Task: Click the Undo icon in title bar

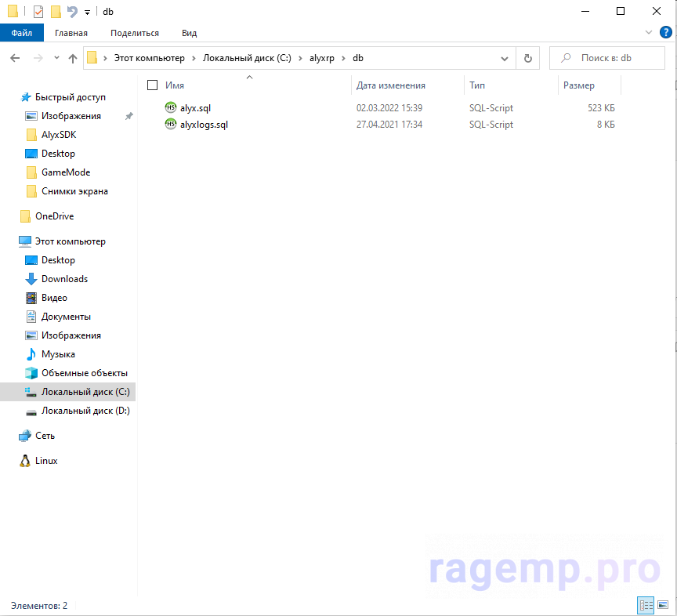Action: 72,12
